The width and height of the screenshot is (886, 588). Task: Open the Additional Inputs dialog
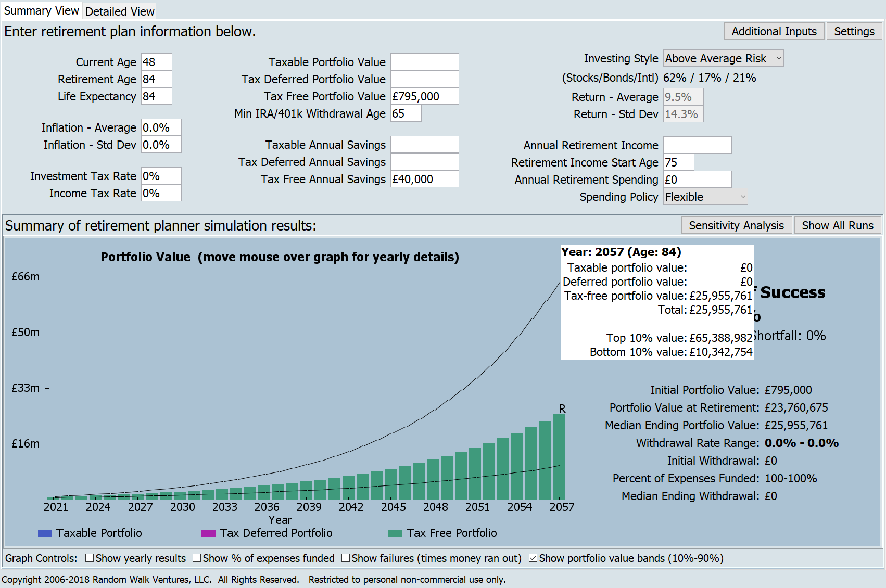pos(774,31)
